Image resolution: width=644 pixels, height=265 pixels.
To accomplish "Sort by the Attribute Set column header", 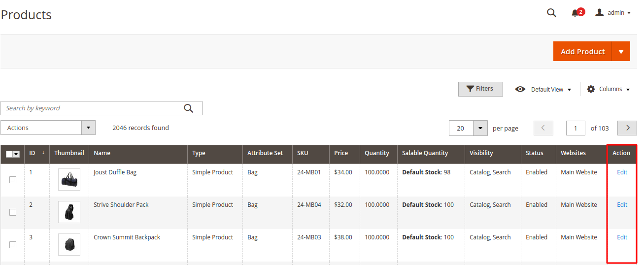I will pos(267,153).
